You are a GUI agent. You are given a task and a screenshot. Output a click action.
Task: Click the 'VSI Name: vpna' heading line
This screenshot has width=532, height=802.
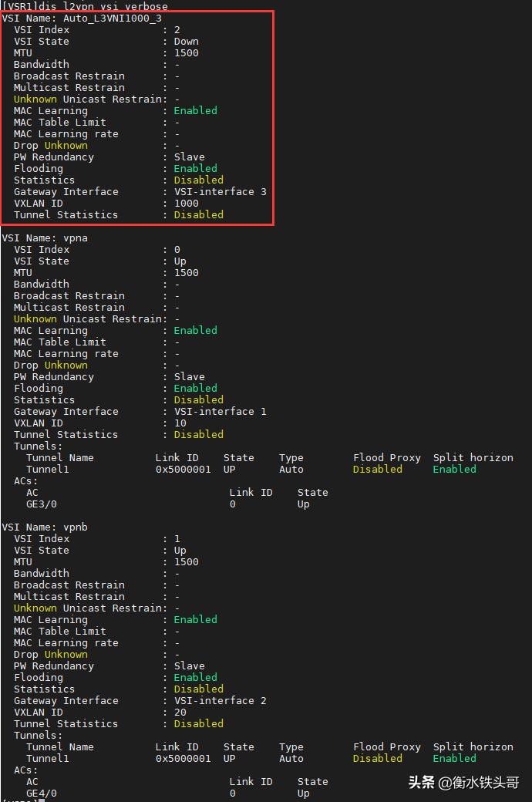pos(45,238)
